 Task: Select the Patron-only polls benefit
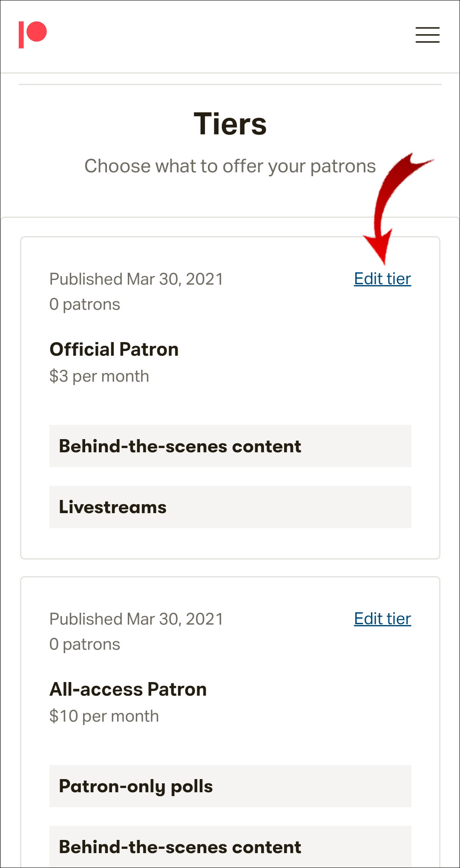tap(230, 786)
